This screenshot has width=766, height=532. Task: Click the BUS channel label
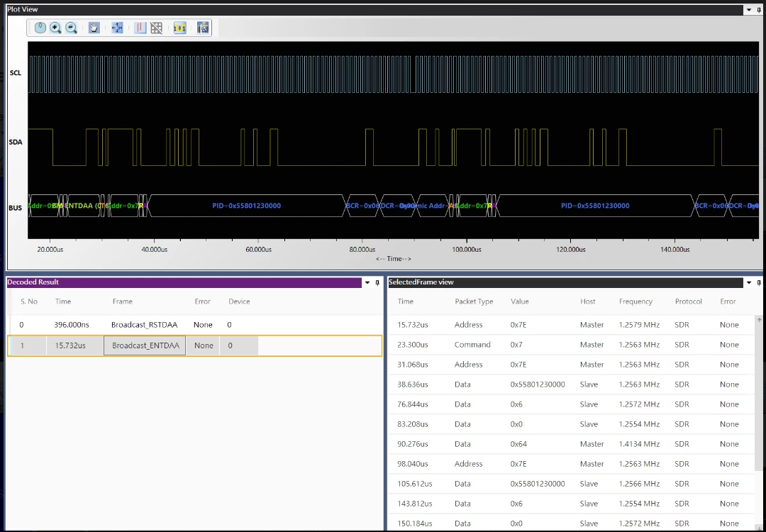[x=16, y=208]
